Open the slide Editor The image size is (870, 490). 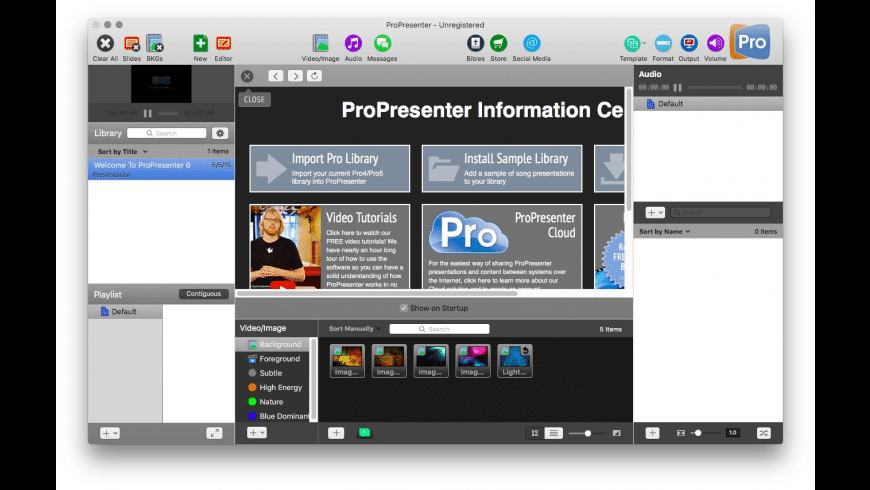[x=223, y=43]
